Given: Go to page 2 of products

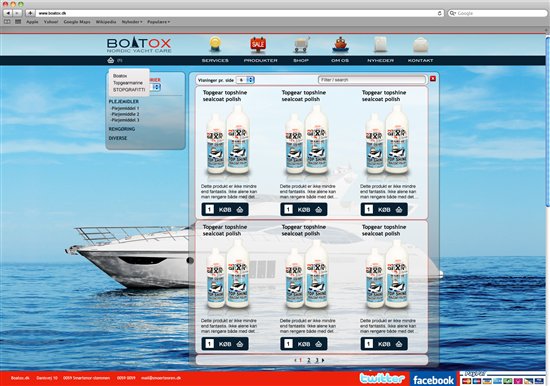Looking at the screenshot, I should coord(309,360).
